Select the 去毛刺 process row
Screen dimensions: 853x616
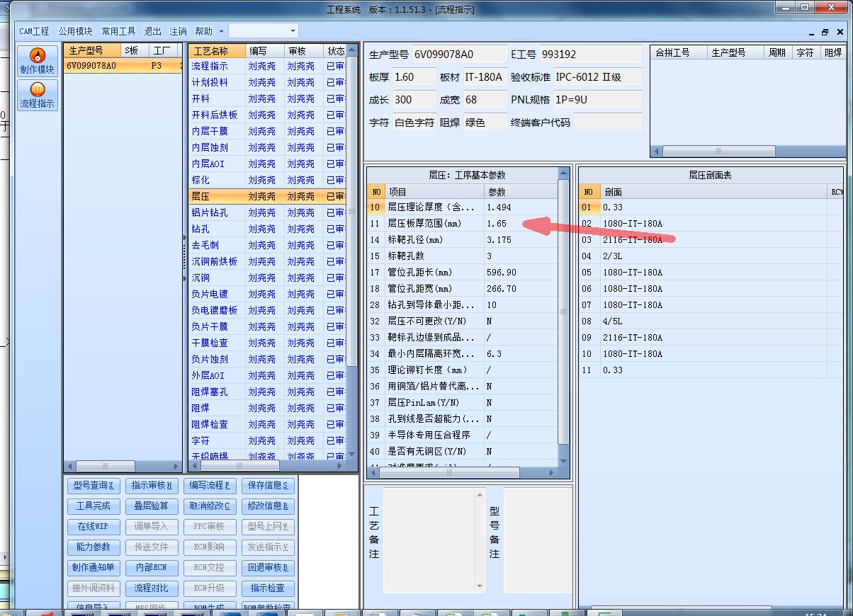(267, 245)
